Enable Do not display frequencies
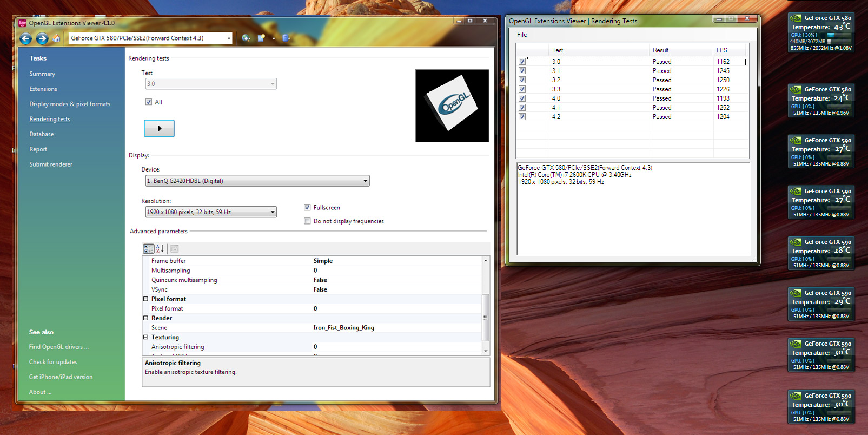The image size is (868, 435). pyautogui.click(x=307, y=221)
